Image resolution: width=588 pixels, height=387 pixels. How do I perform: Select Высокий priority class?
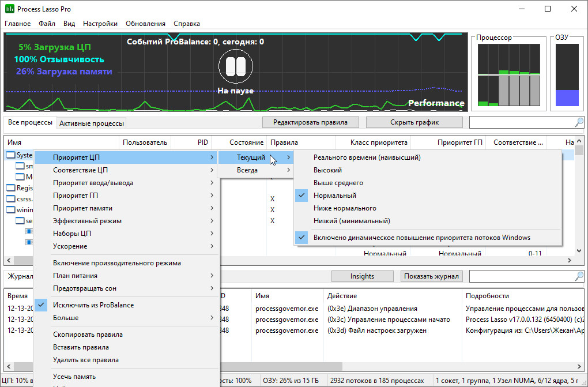(x=327, y=170)
